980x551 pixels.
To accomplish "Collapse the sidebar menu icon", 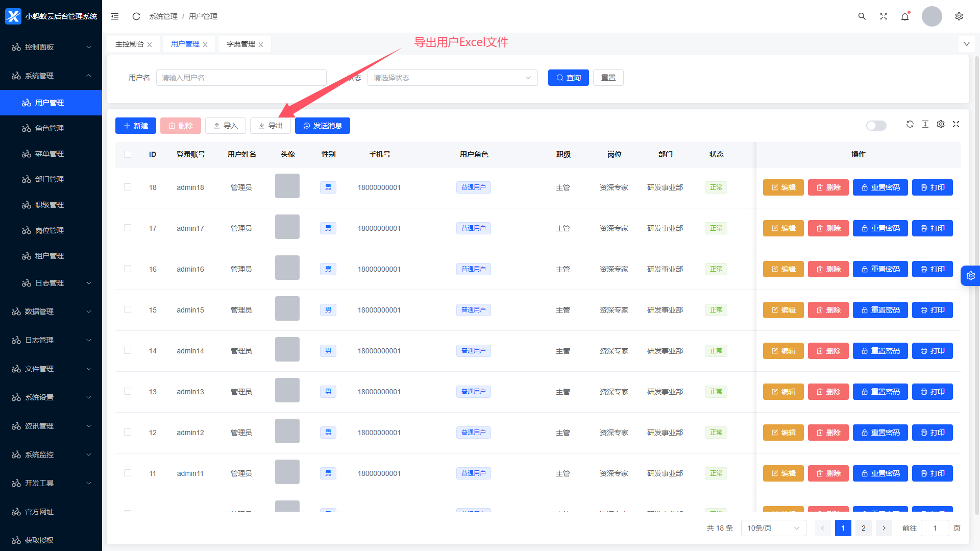I will 115,16.
